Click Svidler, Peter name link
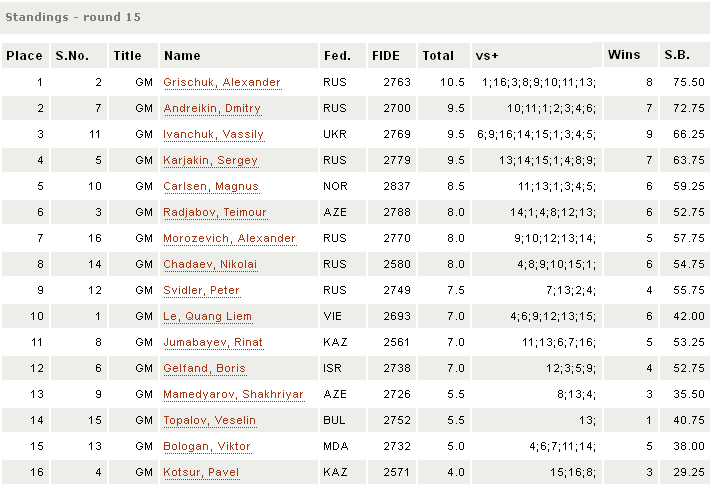The height and width of the screenshot is (486, 710). [203, 290]
